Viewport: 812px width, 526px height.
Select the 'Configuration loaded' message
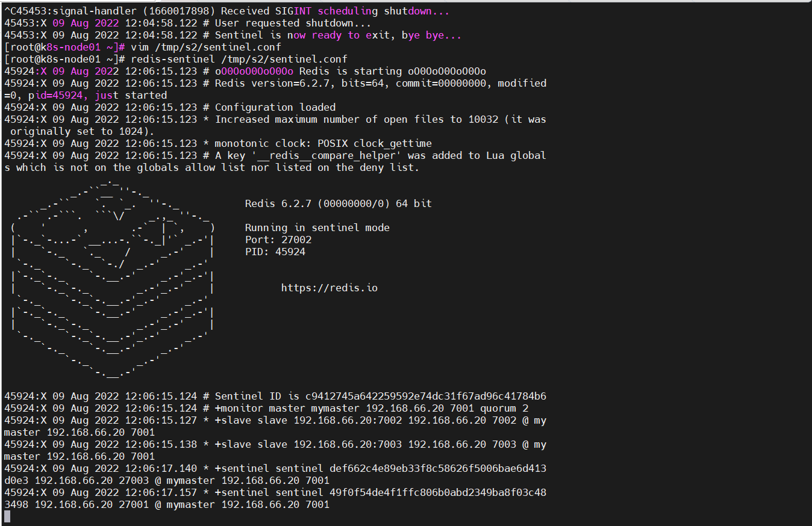(275, 107)
